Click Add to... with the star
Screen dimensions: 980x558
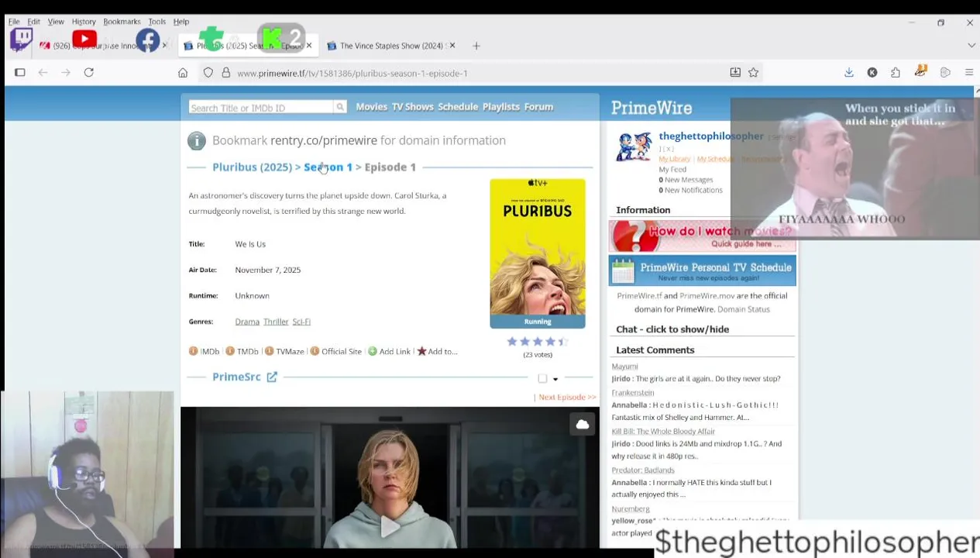point(437,351)
